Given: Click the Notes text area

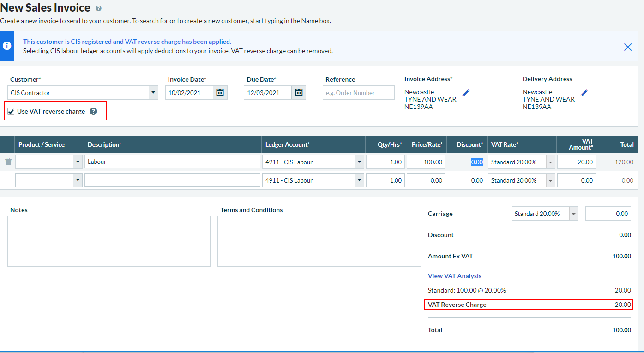Looking at the screenshot, I should pyautogui.click(x=108, y=241).
